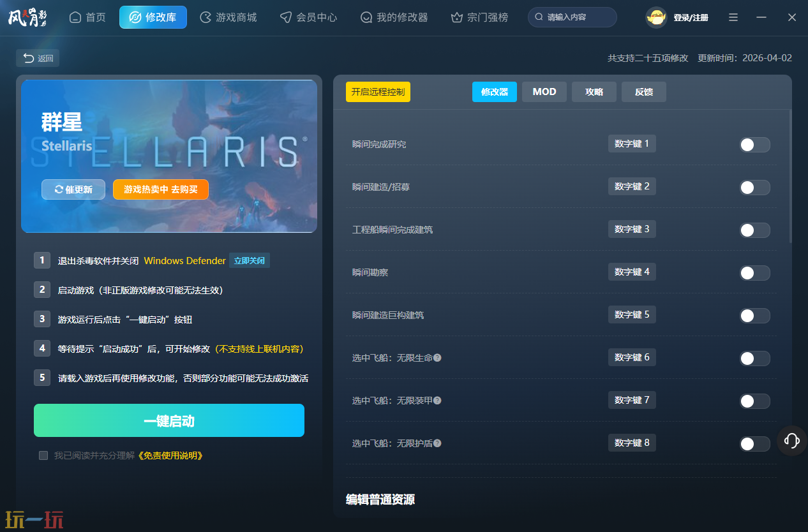This screenshot has width=808, height=532.
Task: Switch to the MOD tab
Action: coord(544,92)
